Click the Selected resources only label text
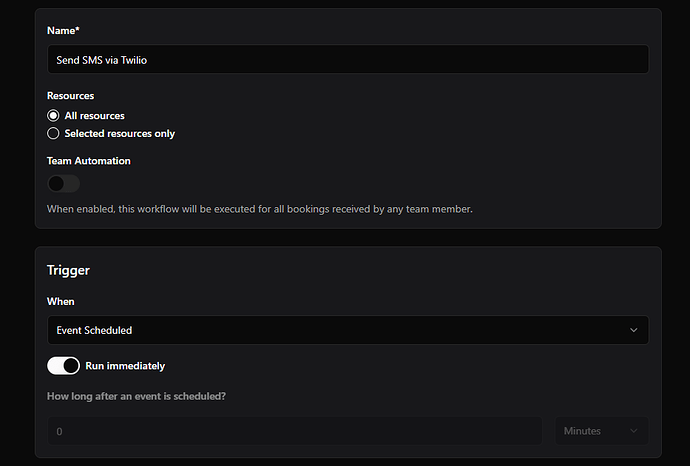The image size is (690, 466). coord(120,133)
